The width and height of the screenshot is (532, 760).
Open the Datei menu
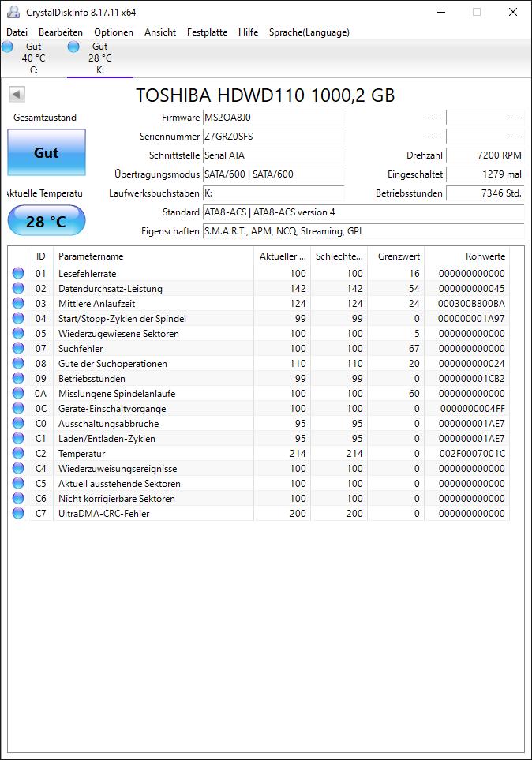tap(17, 32)
